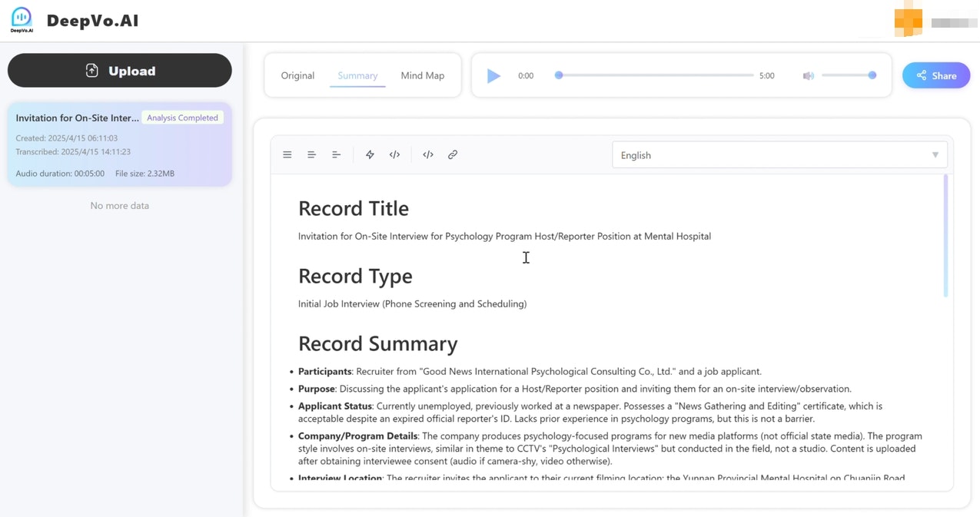This screenshot has width=980, height=517.
Task: Play the audio recording
Action: click(x=493, y=75)
